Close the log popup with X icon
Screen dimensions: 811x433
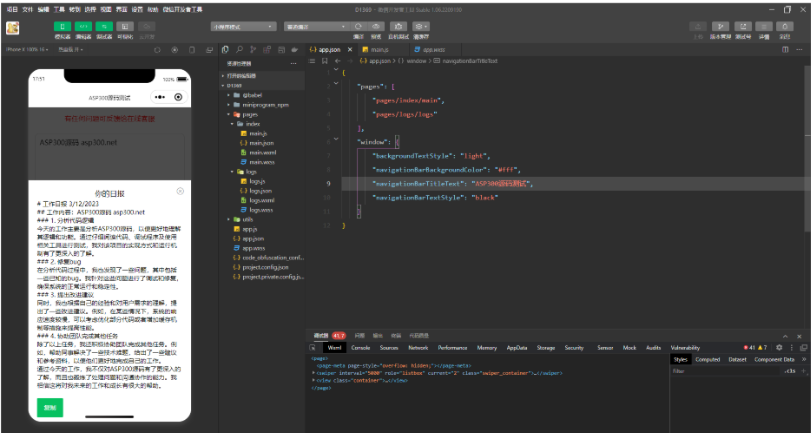tap(180, 191)
